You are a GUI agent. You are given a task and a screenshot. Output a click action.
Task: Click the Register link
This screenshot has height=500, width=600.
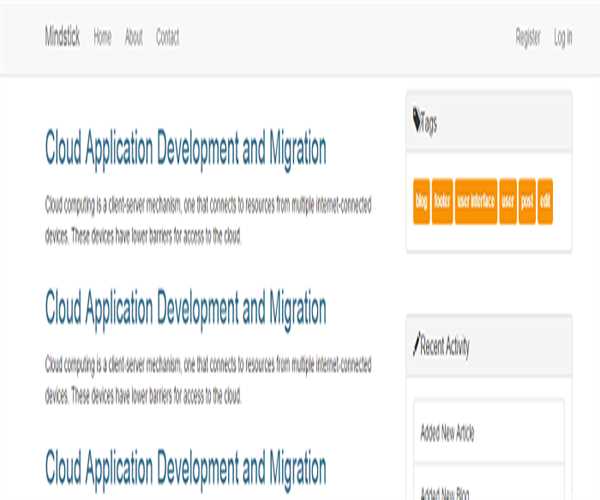click(528, 38)
